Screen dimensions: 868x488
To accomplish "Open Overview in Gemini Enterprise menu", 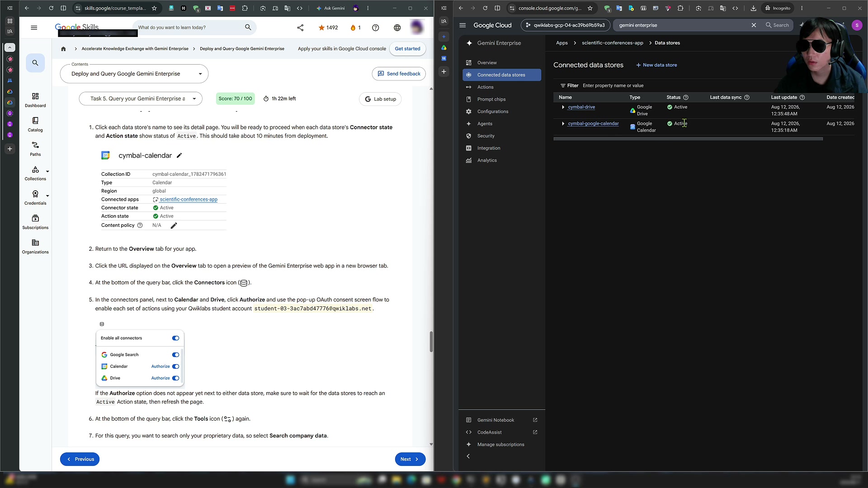I will click(502, 63).
